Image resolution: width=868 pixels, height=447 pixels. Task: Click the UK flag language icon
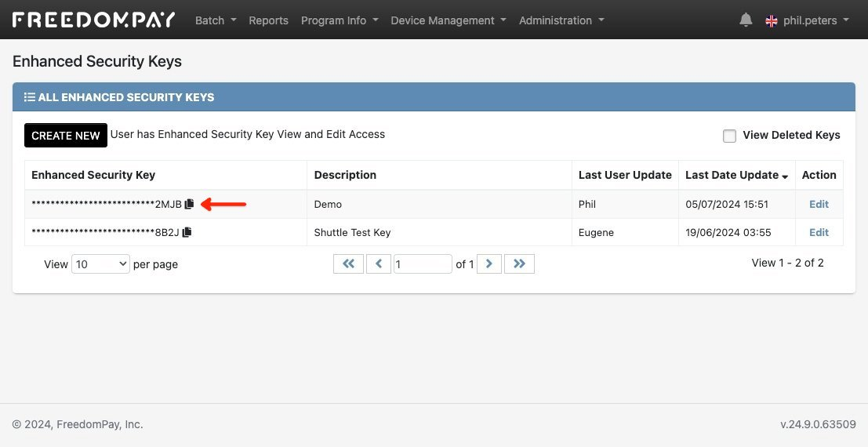tap(771, 21)
